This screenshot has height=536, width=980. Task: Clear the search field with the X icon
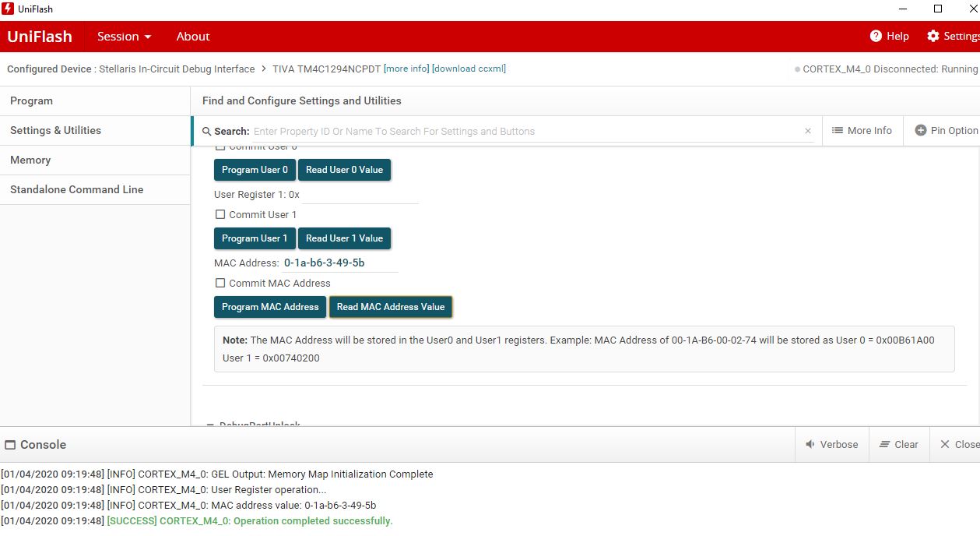pos(808,131)
